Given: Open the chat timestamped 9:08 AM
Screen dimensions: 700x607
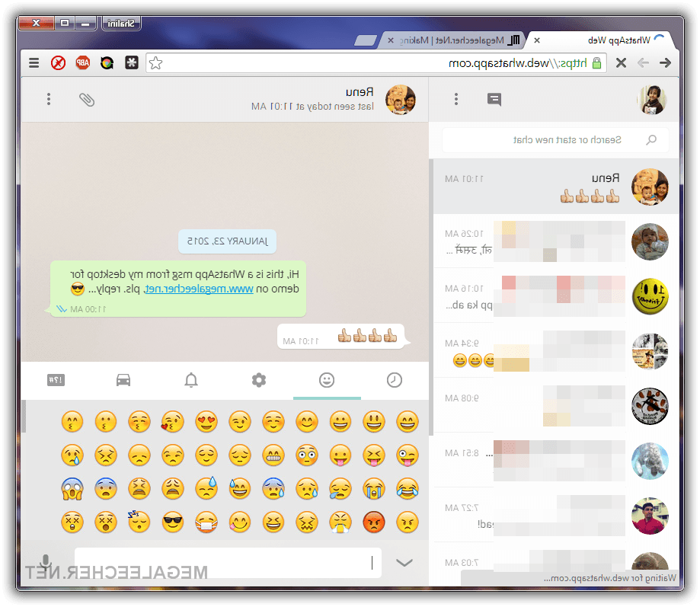Looking at the screenshot, I should click(x=556, y=406).
